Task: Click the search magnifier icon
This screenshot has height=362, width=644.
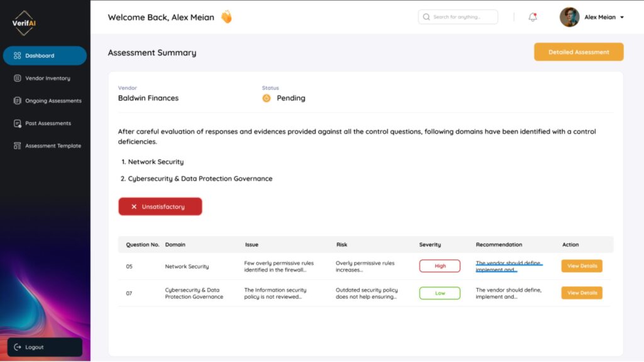Action: click(426, 17)
